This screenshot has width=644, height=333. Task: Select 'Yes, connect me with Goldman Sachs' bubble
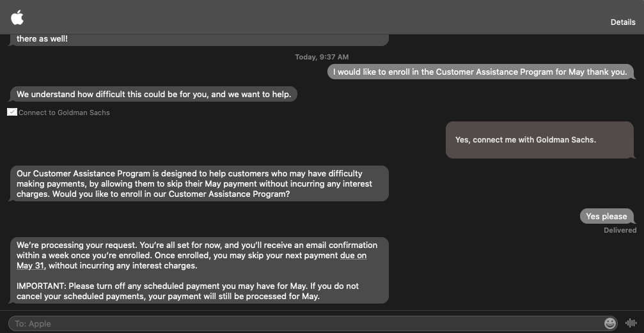(540, 139)
